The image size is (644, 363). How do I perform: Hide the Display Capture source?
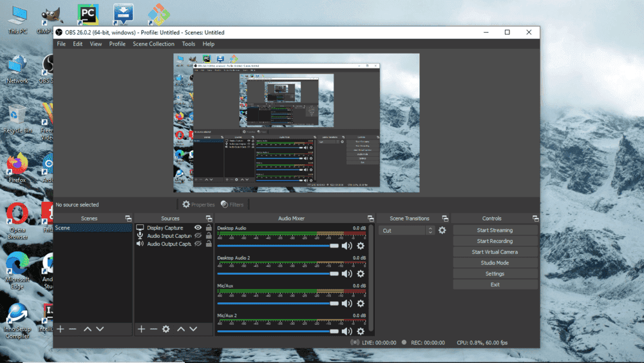coord(198,228)
